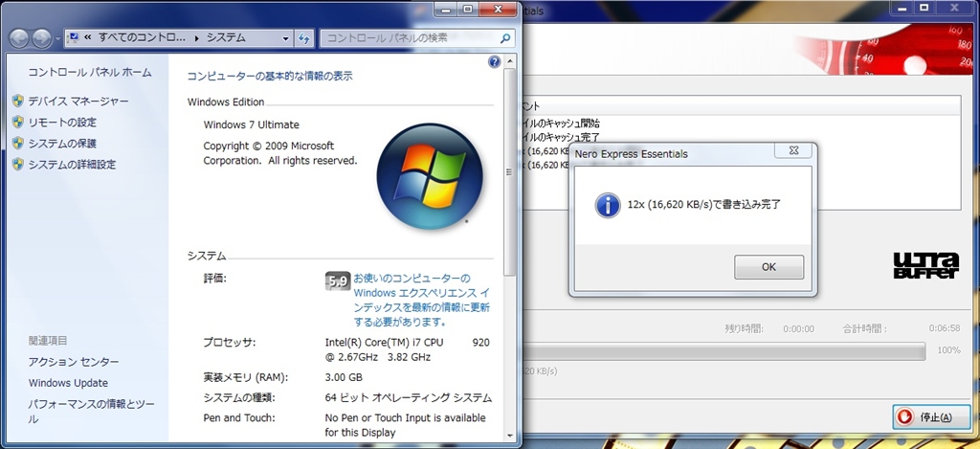Click the Windows 7 Ultimate text
The height and width of the screenshot is (449, 980).
[x=252, y=125]
